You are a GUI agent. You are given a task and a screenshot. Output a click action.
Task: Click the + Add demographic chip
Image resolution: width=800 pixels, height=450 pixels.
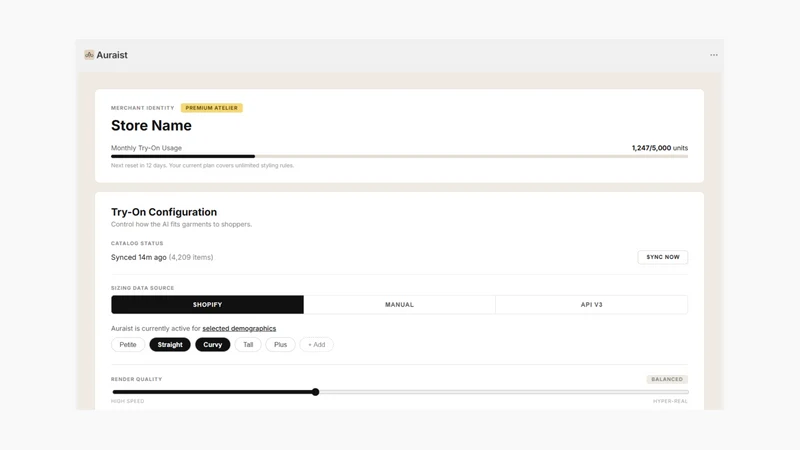click(x=316, y=345)
